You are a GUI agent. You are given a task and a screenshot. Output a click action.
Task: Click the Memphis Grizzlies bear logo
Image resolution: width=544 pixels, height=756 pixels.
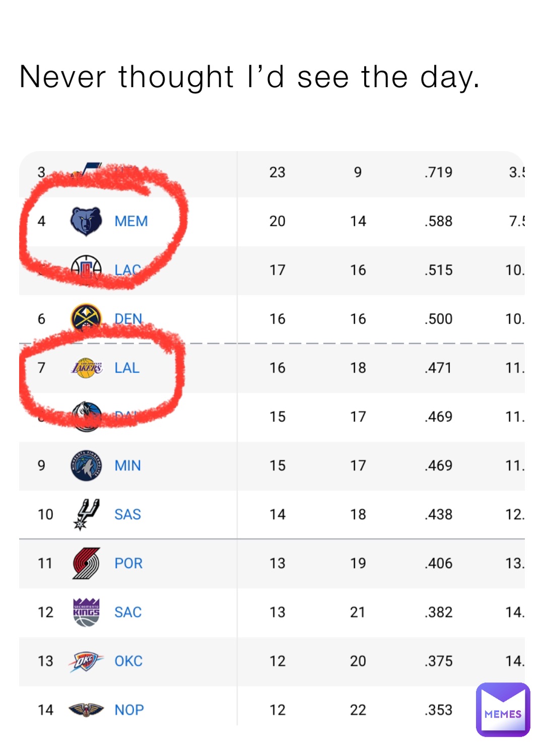[86, 221]
